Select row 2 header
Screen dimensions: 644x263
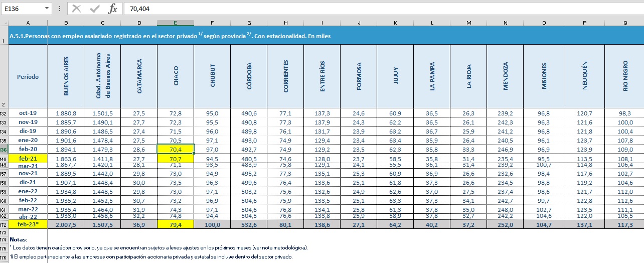coord(4,76)
